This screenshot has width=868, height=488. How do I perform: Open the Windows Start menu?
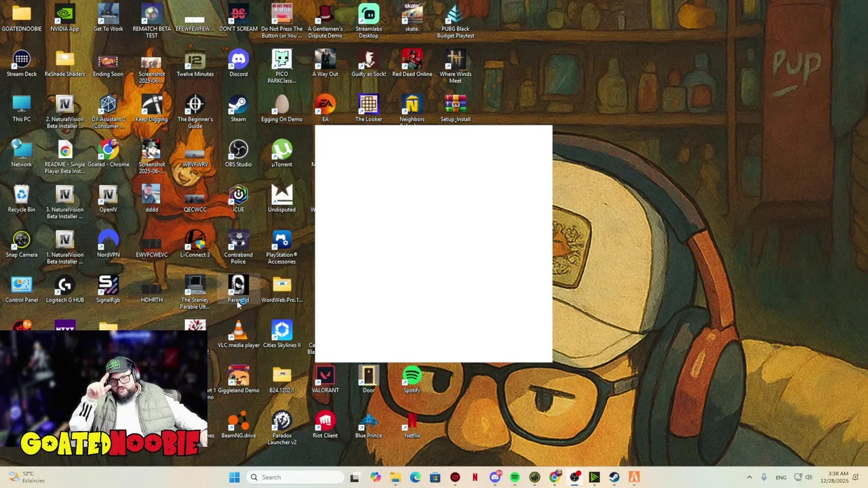point(234,477)
